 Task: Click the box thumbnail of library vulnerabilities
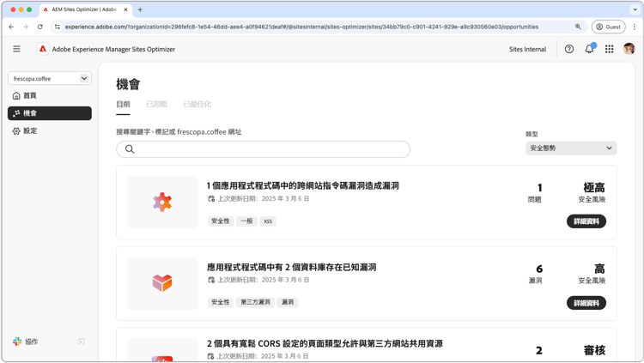162,283
